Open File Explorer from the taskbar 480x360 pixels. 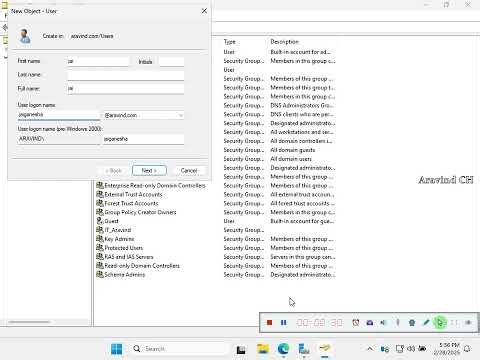click(x=263, y=349)
